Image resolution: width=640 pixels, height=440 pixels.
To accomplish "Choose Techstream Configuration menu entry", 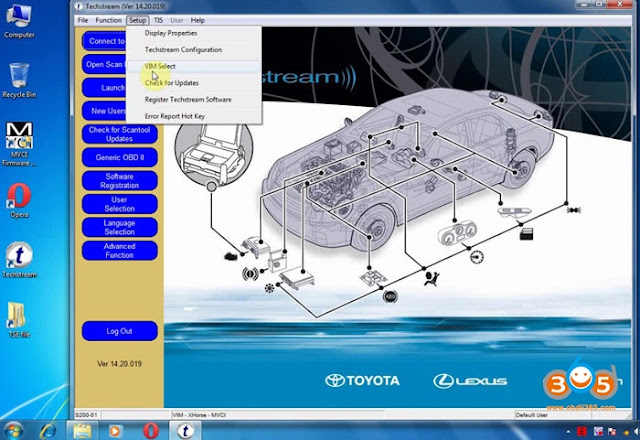I will pyautogui.click(x=194, y=49).
